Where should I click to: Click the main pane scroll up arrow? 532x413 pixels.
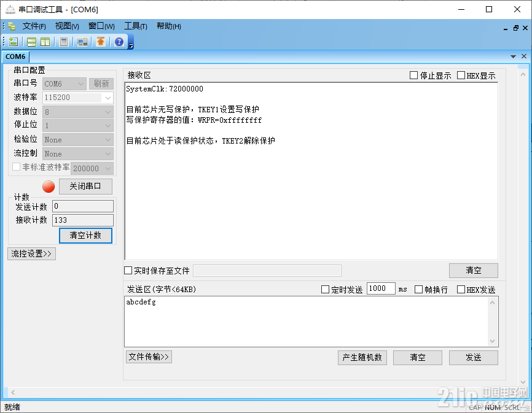[x=523, y=74]
